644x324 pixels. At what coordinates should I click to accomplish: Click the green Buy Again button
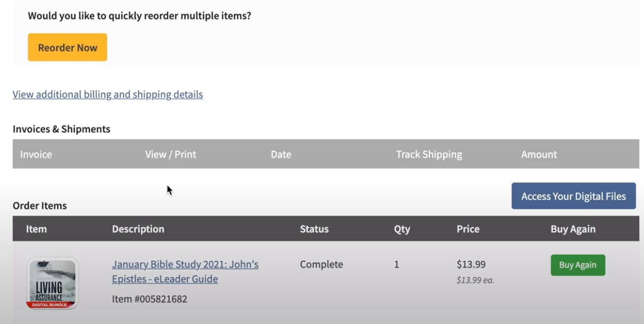tap(578, 265)
